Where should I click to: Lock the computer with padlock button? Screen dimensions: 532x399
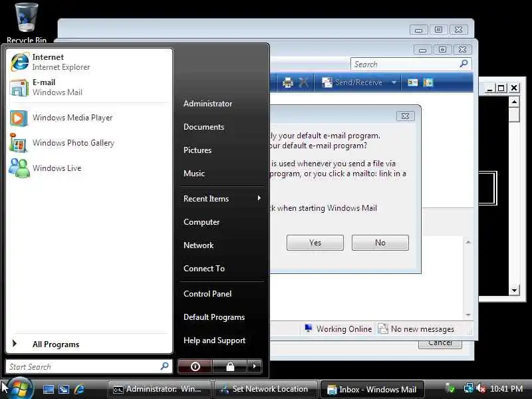(x=230, y=366)
